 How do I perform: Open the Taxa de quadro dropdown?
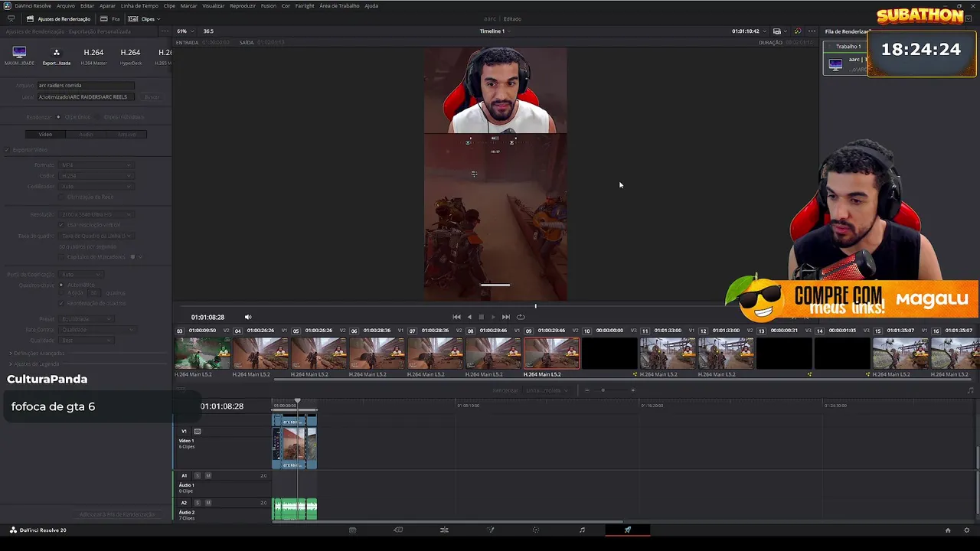(96, 236)
